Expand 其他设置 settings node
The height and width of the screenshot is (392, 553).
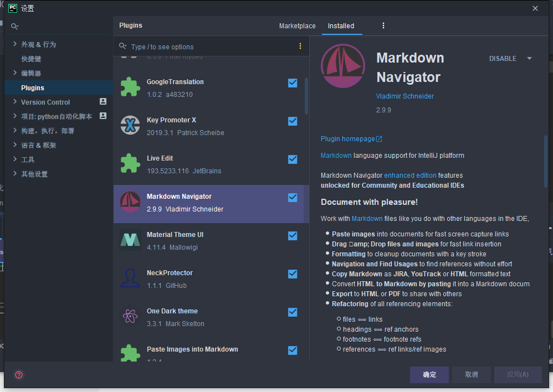[x=15, y=173]
